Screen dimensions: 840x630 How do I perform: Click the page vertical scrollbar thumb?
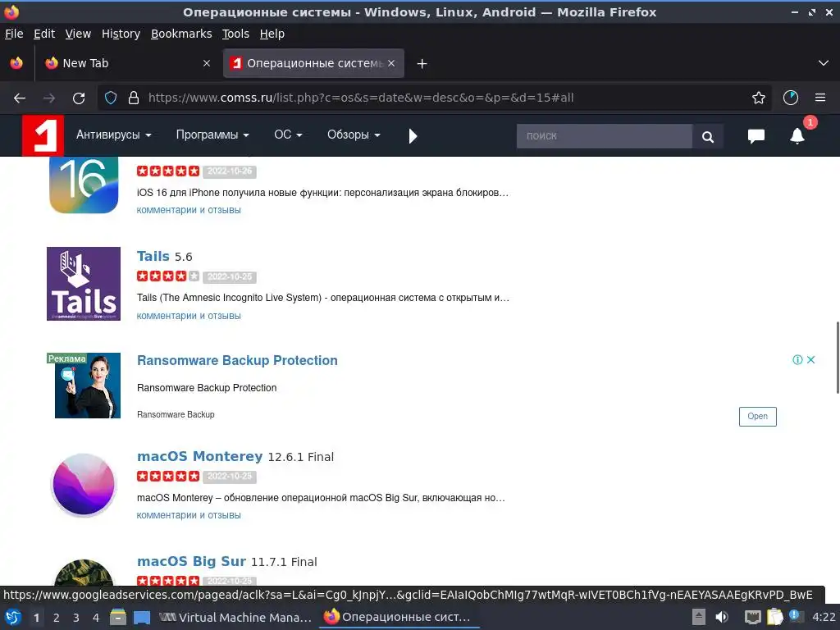coord(838,358)
